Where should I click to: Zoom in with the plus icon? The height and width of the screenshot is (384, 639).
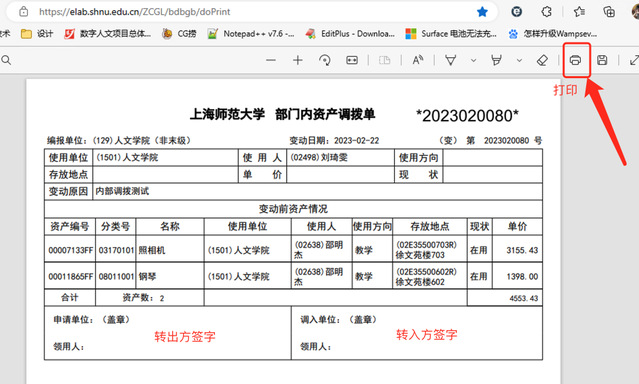point(297,60)
